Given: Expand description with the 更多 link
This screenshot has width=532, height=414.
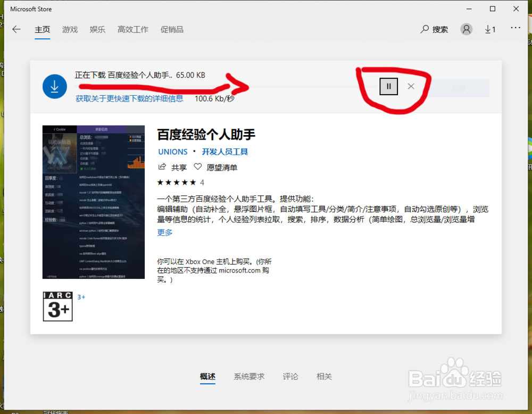Looking at the screenshot, I should click(x=164, y=232).
